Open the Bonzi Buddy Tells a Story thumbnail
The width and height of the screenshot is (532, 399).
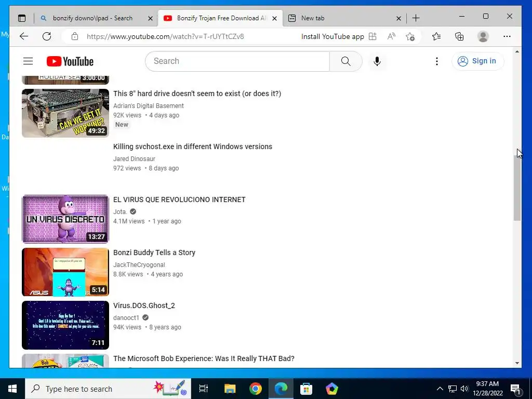(x=65, y=272)
